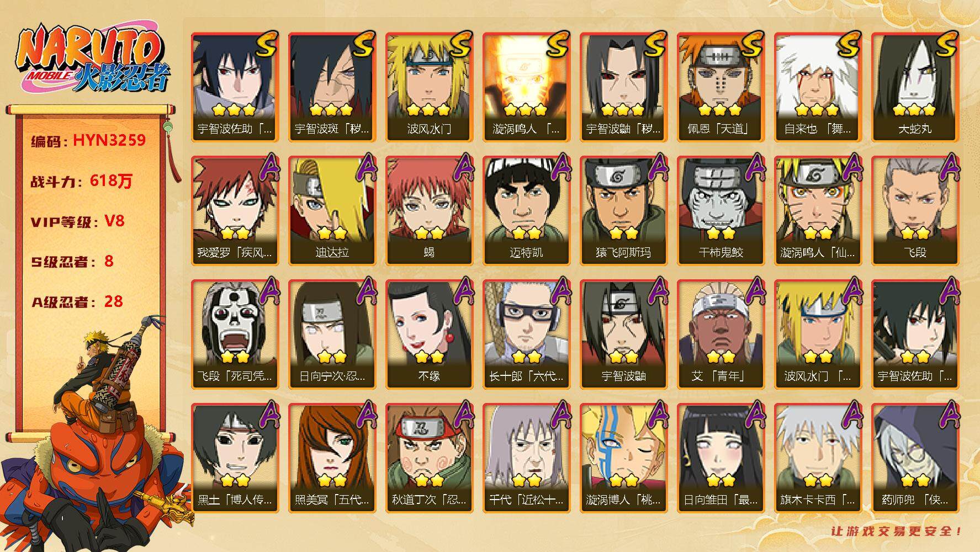Click the 佩恩「天道」 character portrait
The height and width of the screenshot is (552, 980).
tap(720, 87)
